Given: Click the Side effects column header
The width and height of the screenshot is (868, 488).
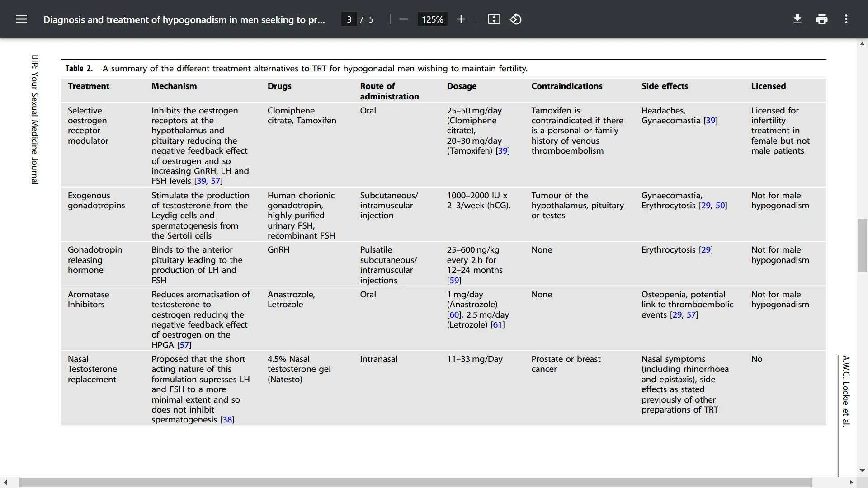Looking at the screenshot, I should [x=665, y=86].
